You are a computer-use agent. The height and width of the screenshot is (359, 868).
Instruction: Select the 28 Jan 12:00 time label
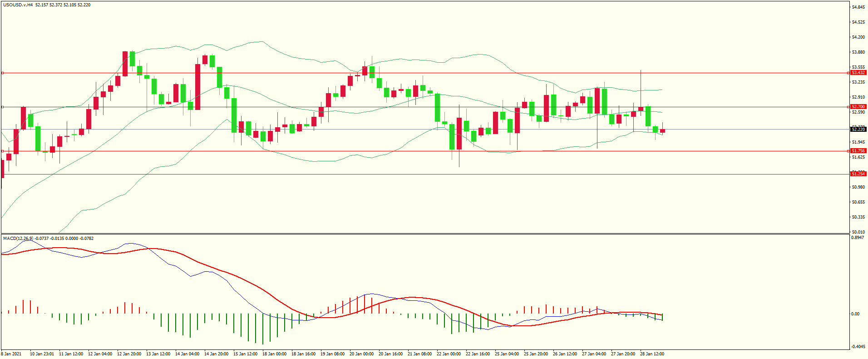click(652, 354)
